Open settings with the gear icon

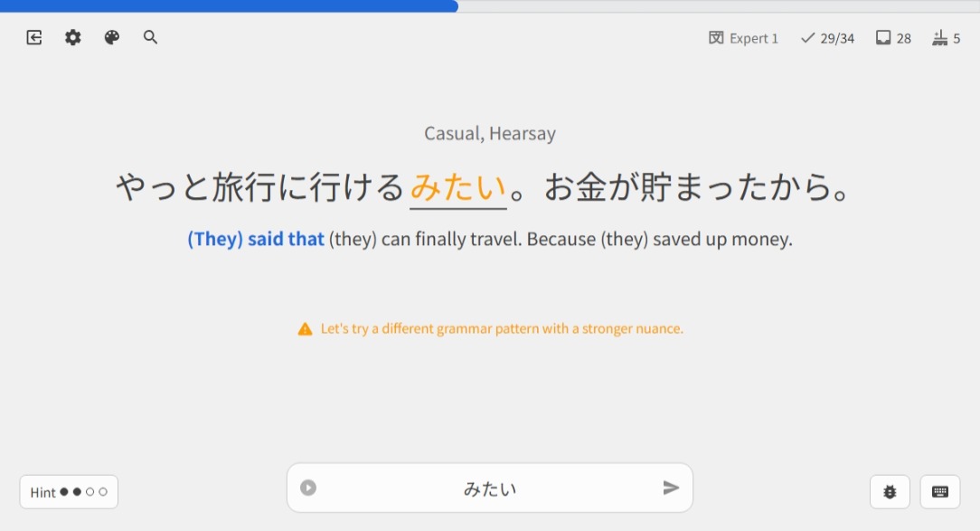pyautogui.click(x=73, y=38)
